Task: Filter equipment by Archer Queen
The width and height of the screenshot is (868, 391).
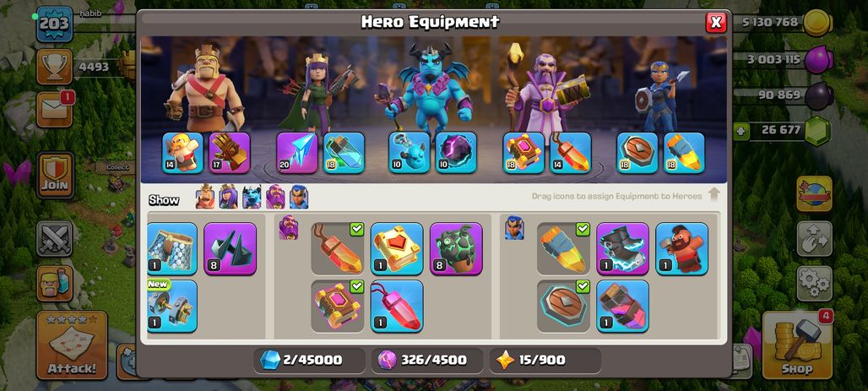Action: [228, 197]
